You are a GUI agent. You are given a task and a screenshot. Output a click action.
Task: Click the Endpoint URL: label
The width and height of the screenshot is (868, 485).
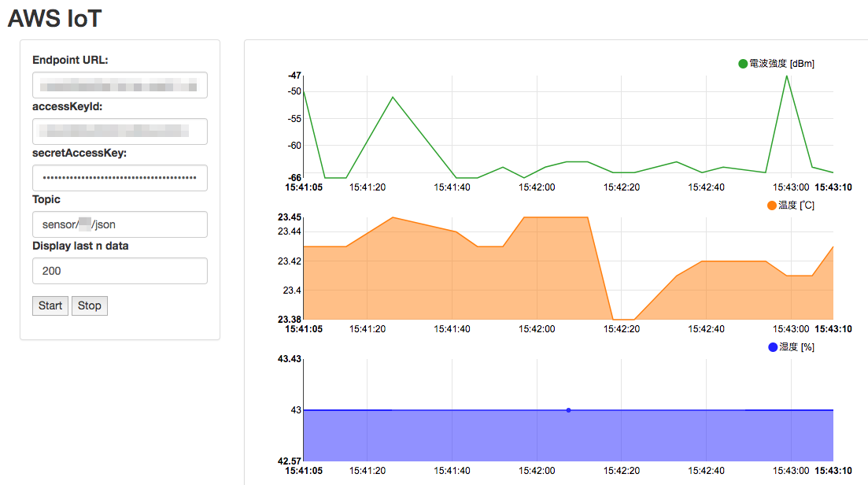pyautogui.click(x=70, y=60)
